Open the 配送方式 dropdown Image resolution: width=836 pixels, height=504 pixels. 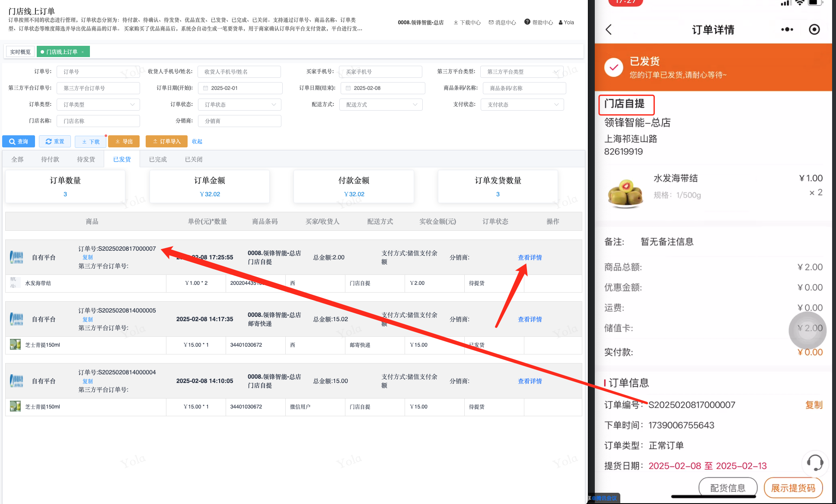(381, 105)
